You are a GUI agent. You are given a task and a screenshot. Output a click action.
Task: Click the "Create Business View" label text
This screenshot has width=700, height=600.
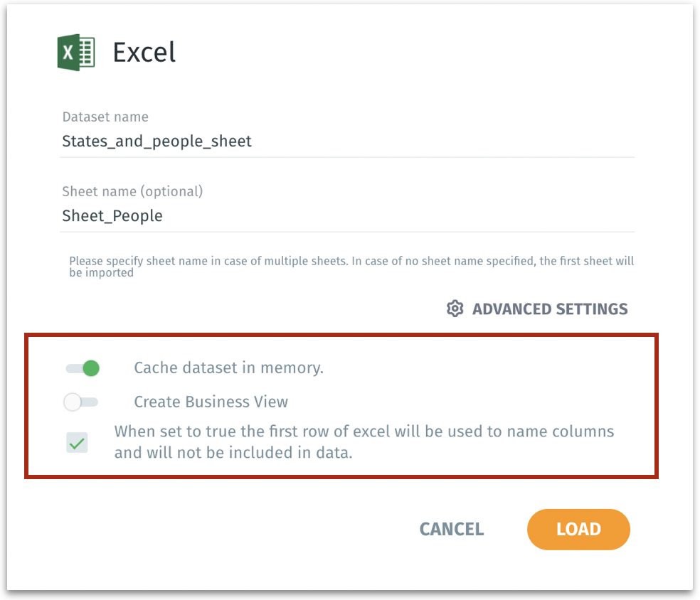[211, 402]
